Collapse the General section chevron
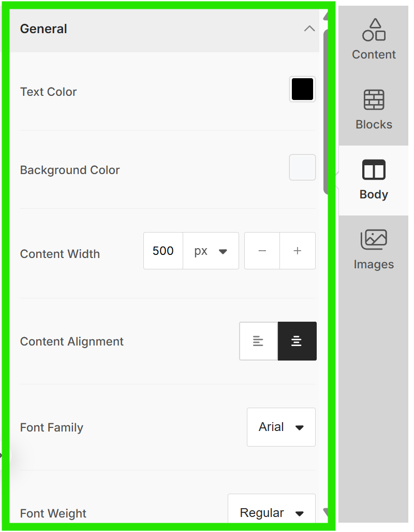This screenshot has height=532, width=414. coord(309,28)
